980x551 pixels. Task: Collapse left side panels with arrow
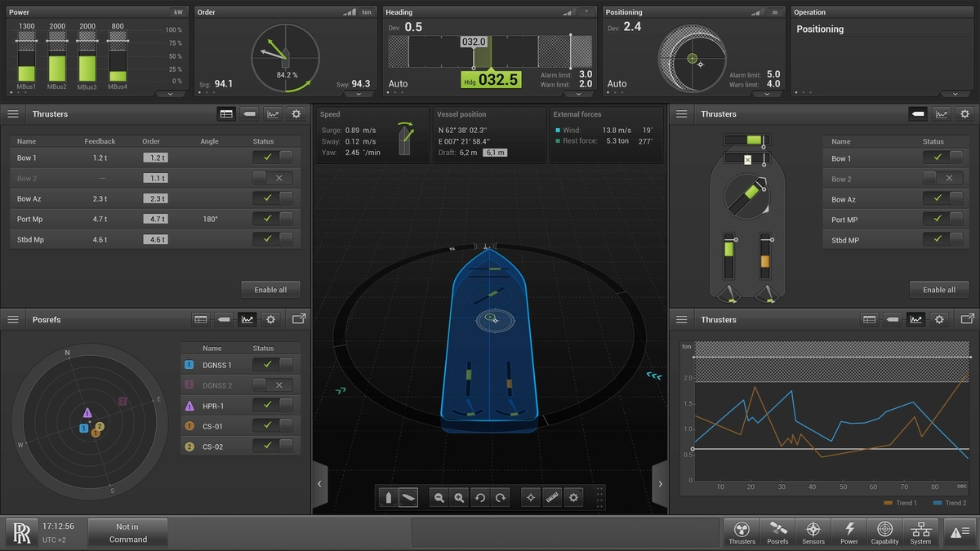(x=319, y=483)
